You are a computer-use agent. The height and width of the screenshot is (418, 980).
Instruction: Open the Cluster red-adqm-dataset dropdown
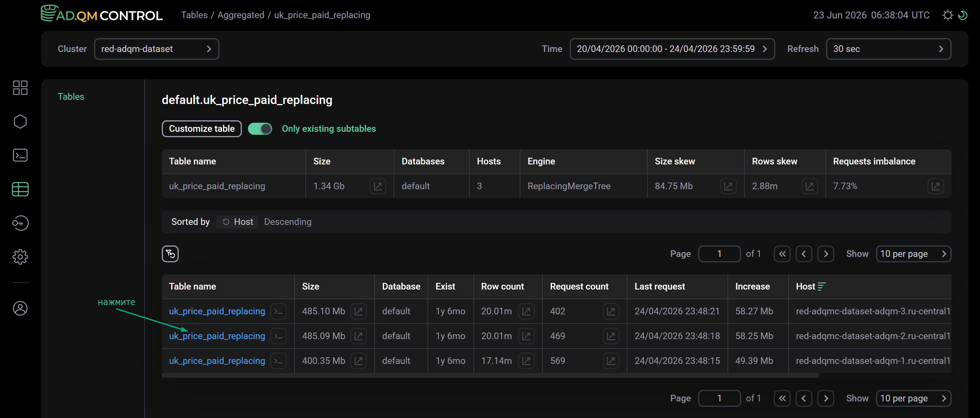pyautogui.click(x=156, y=49)
